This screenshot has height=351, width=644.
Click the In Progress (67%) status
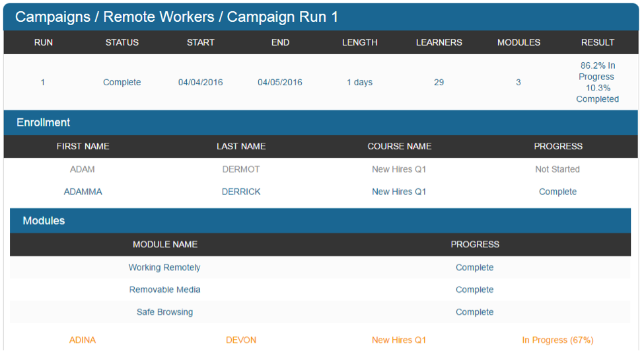[557, 340]
